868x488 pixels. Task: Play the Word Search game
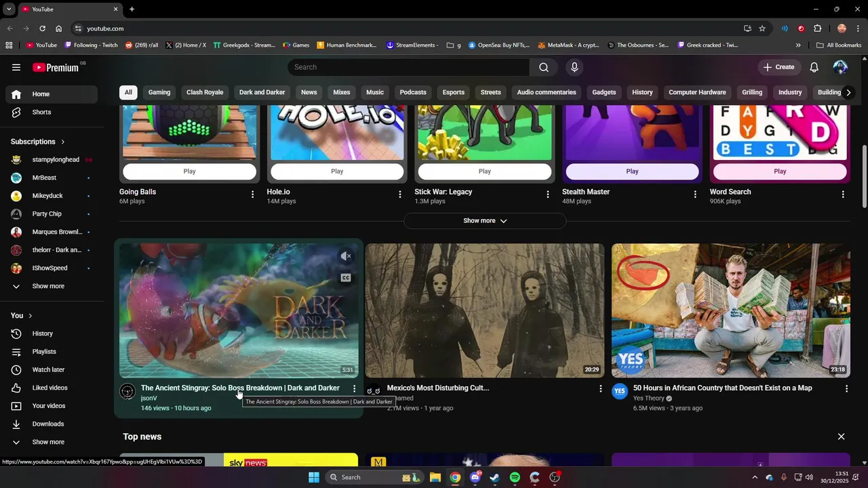pos(780,171)
